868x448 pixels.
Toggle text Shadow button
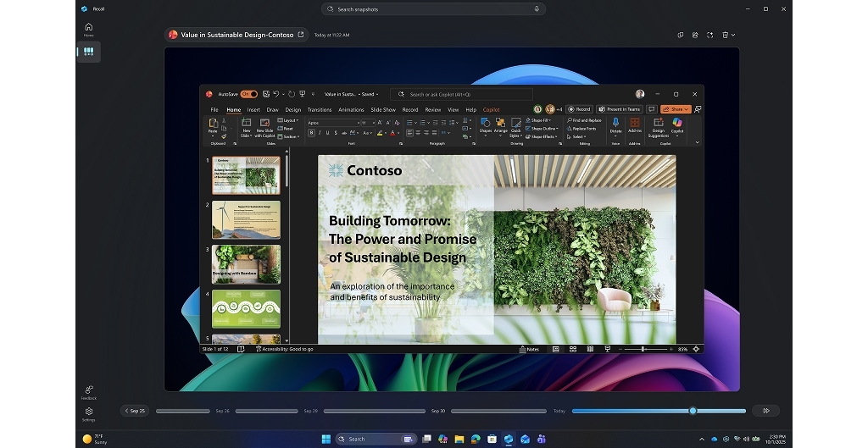[x=336, y=133]
